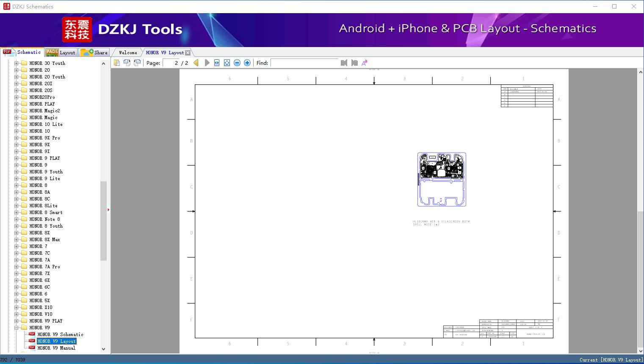Fit whole page in view
Viewport: 644px width, 364px height.
(x=227, y=63)
